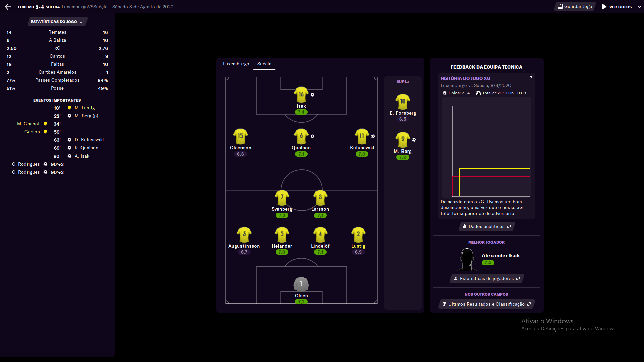Open Dados analíticos

coord(486,227)
